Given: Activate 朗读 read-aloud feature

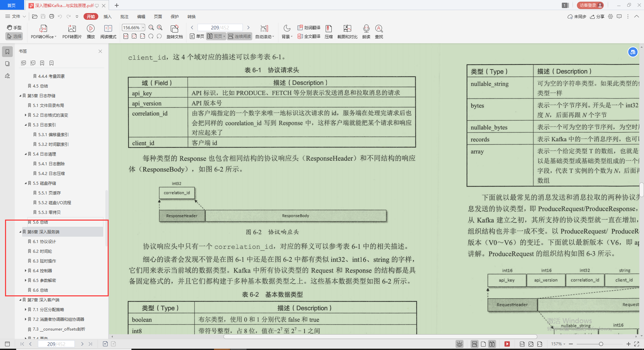Looking at the screenshot, I should tap(366, 32).
